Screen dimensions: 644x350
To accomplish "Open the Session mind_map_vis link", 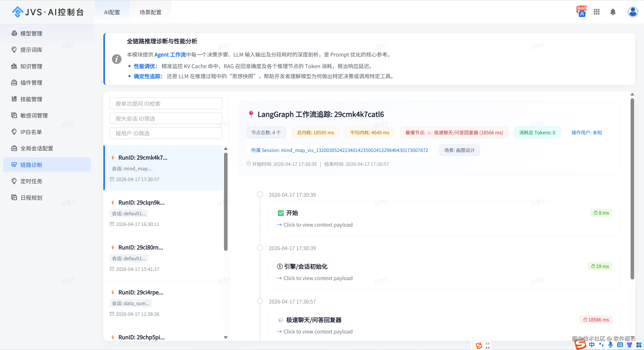I will click(339, 150).
